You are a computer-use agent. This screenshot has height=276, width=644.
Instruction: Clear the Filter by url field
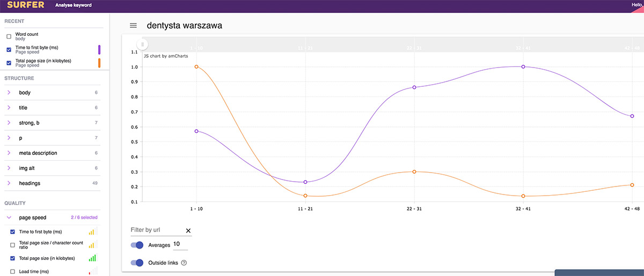(x=188, y=230)
